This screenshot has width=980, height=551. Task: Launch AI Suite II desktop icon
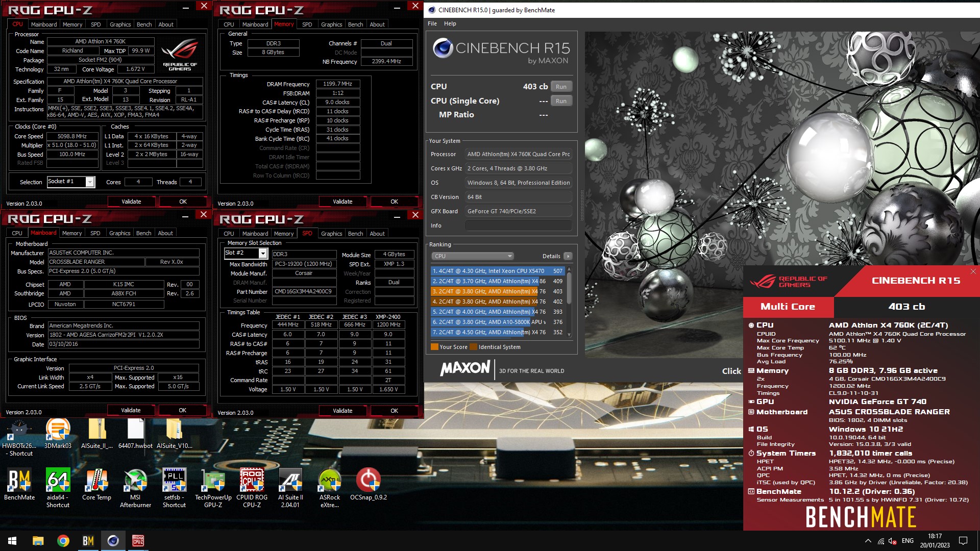(x=290, y=488)
